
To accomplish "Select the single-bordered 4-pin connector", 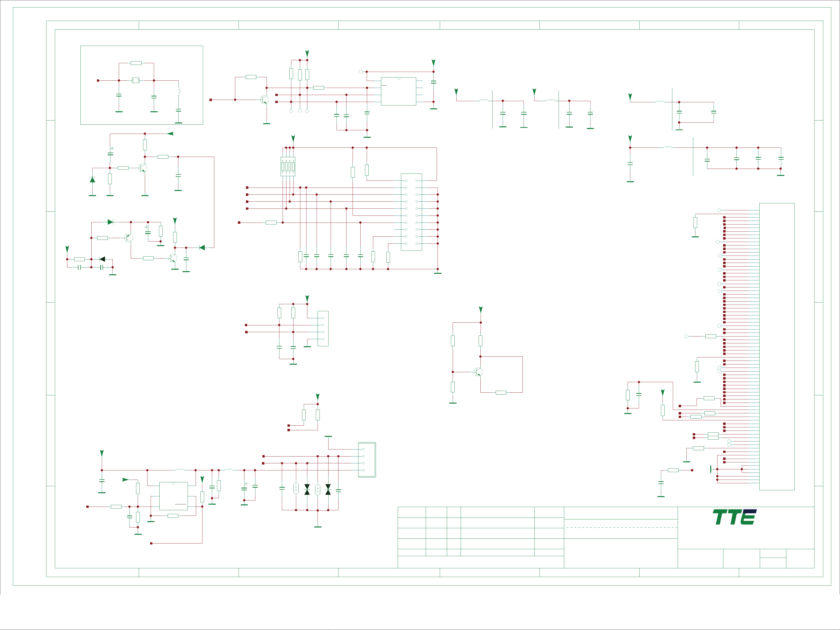I will click(x=323, y=328).
